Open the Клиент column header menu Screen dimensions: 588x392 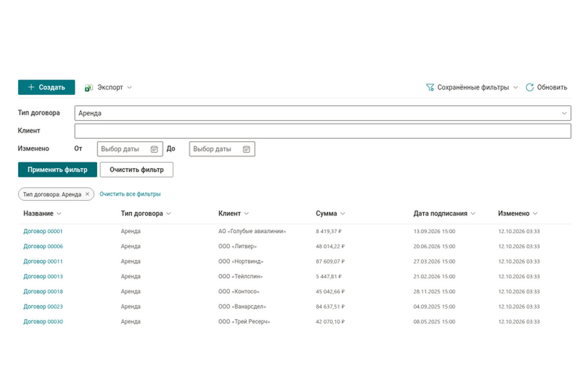click(246, 214)
